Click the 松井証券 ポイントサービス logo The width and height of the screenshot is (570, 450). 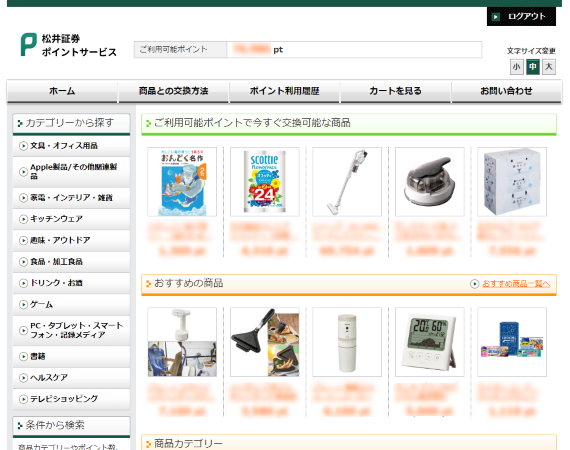69,45
